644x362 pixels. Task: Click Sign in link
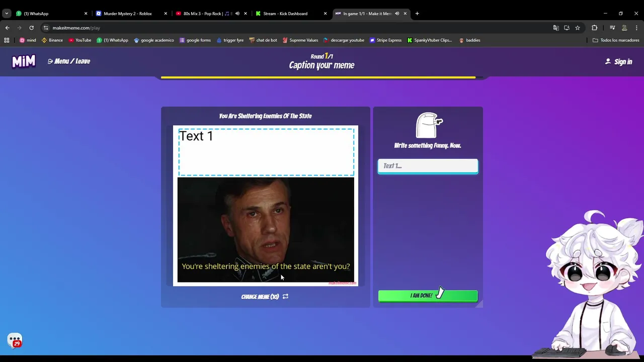[618, 62]
